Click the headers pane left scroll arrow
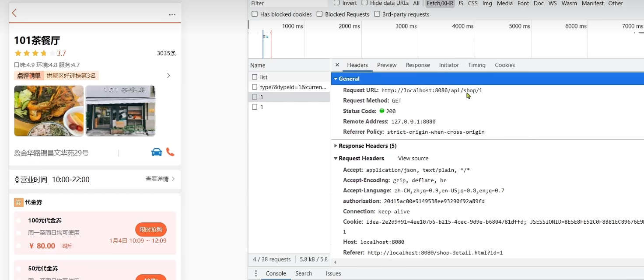 click(x=335, y=262)
